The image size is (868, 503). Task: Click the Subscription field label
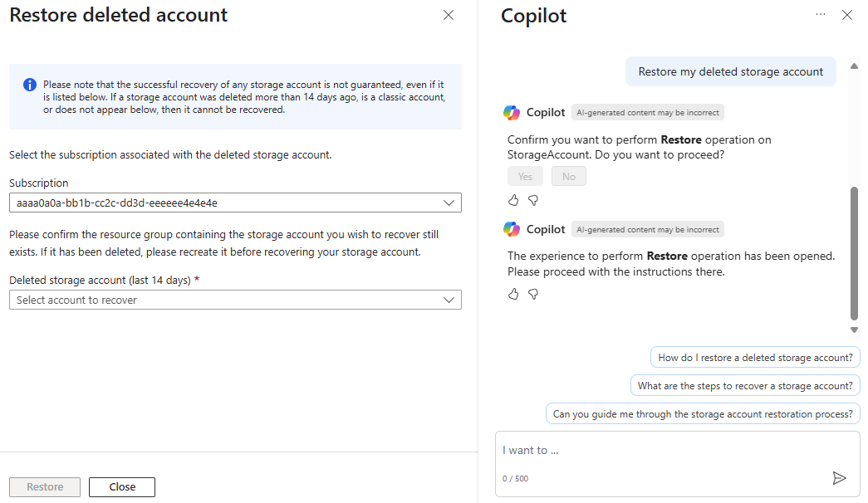point(39,183)
